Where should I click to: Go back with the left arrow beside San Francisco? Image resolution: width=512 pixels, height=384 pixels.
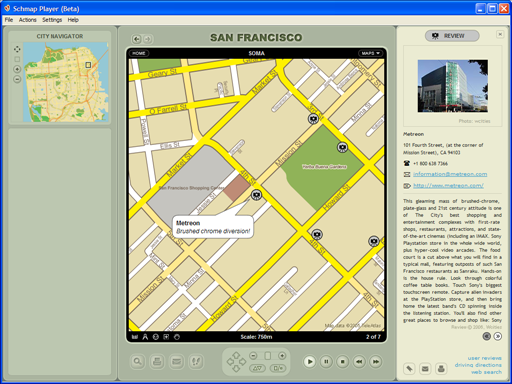(137, 39)
